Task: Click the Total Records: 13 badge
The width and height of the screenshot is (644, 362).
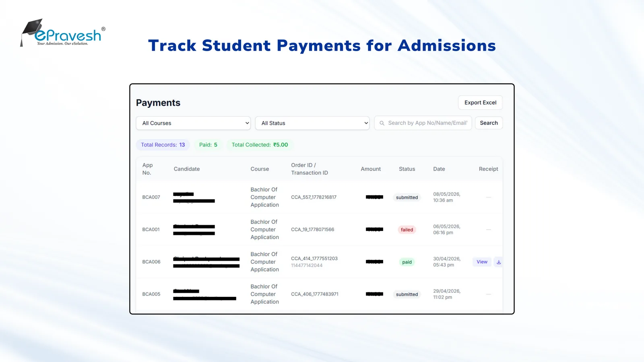Action: (163, 145)
